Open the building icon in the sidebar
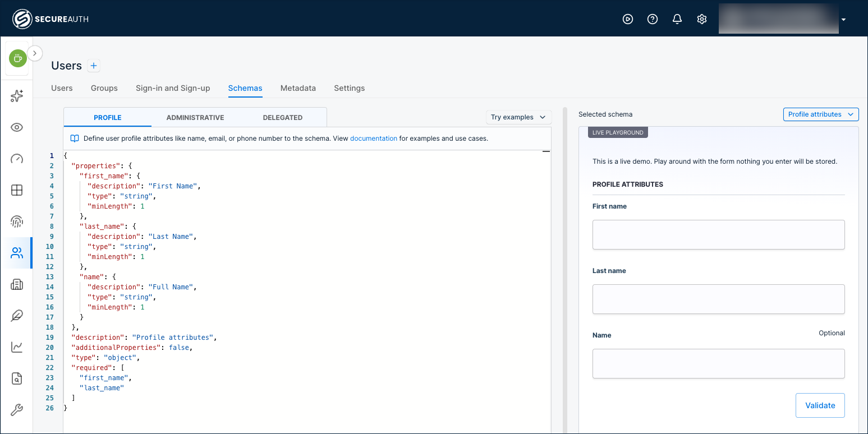The width and height of the screenshot is (868, 434). coord(17,284)
